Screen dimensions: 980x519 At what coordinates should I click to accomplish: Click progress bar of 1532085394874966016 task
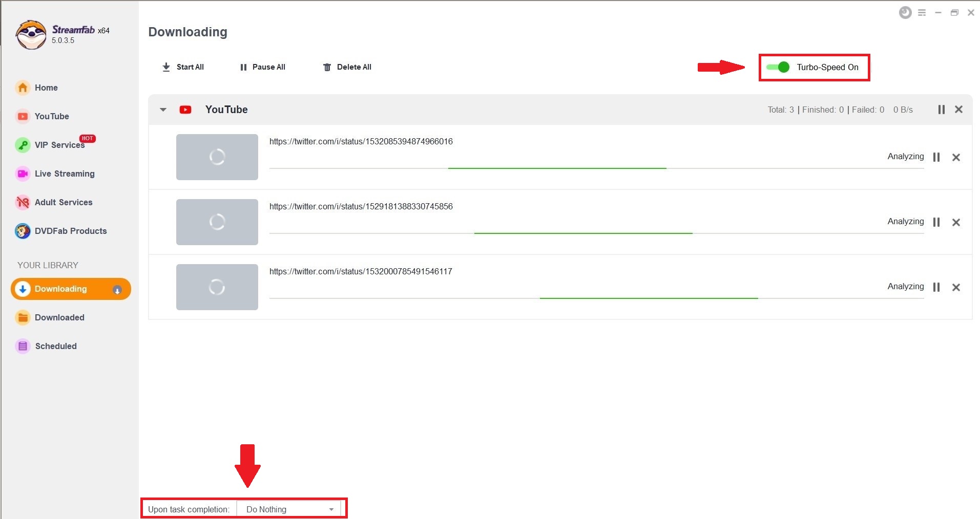[x=597, y=168]
